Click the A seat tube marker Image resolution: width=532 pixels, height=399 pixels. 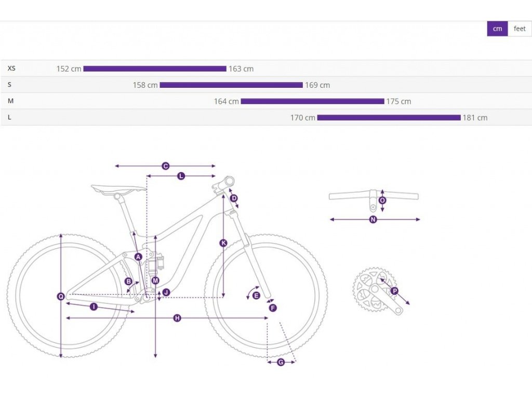pos(138,257)
